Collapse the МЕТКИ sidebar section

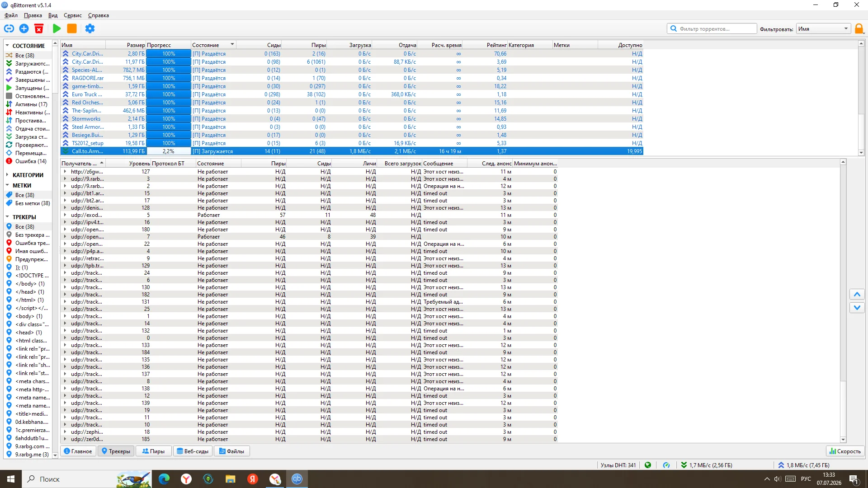[x=7, y=185]
